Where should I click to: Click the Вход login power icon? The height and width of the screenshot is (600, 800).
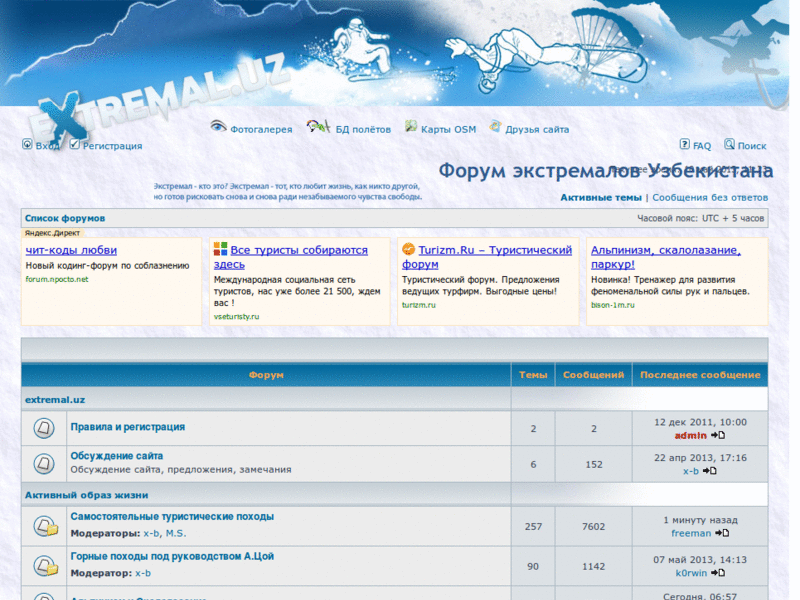click(27, 145)
